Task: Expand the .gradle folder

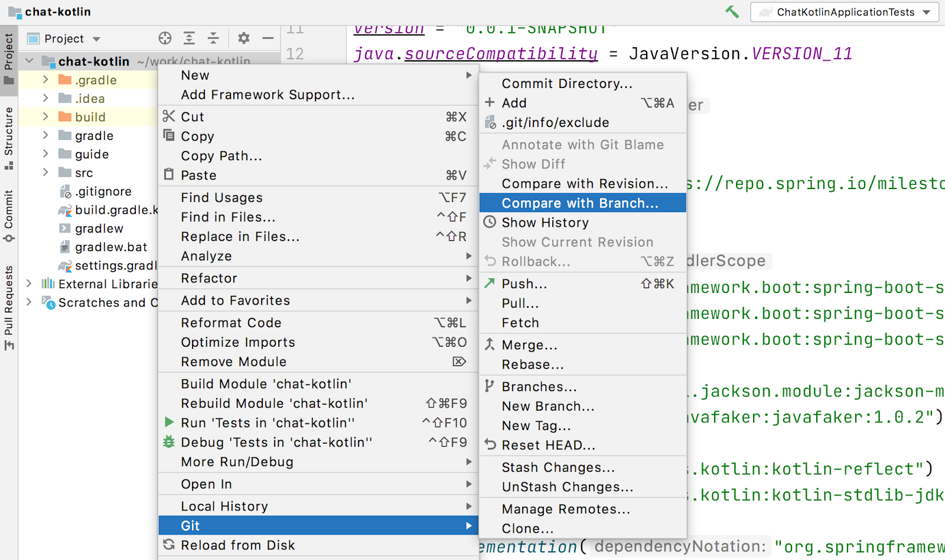Action: pyautogui.click(x=45, y=79)
